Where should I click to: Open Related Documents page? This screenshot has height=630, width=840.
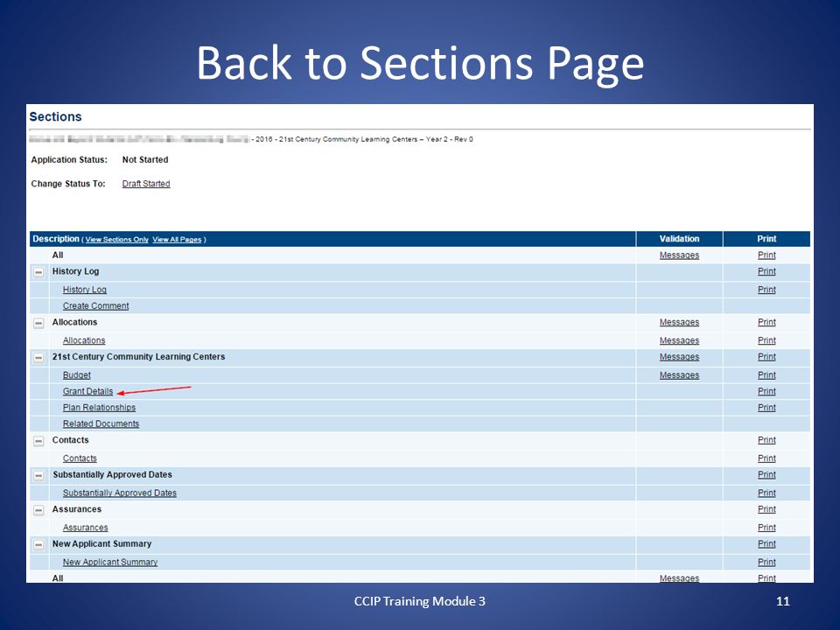pyautogui.click(x=101, y=423)
